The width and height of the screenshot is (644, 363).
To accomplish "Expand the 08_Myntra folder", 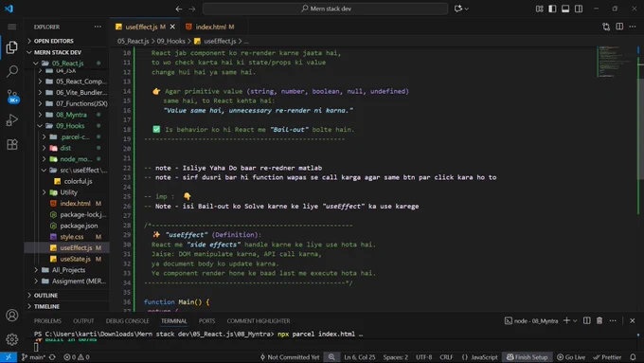I will coord(71,115).
